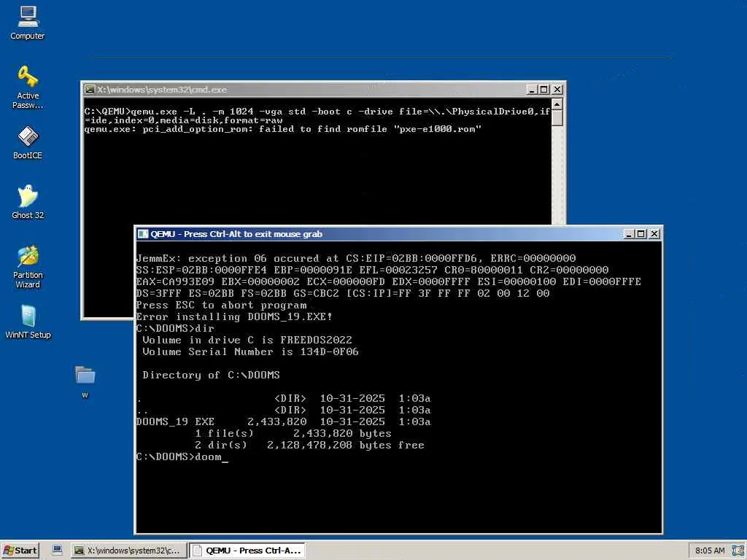Close the QEMU window
Viewport: 747px width, 560px height.
pos(654,234)
